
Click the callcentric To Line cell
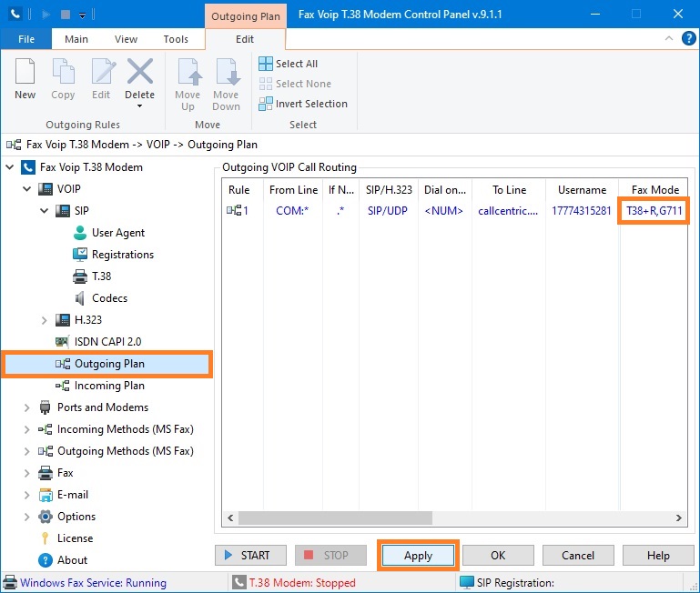tap(508, 211)
